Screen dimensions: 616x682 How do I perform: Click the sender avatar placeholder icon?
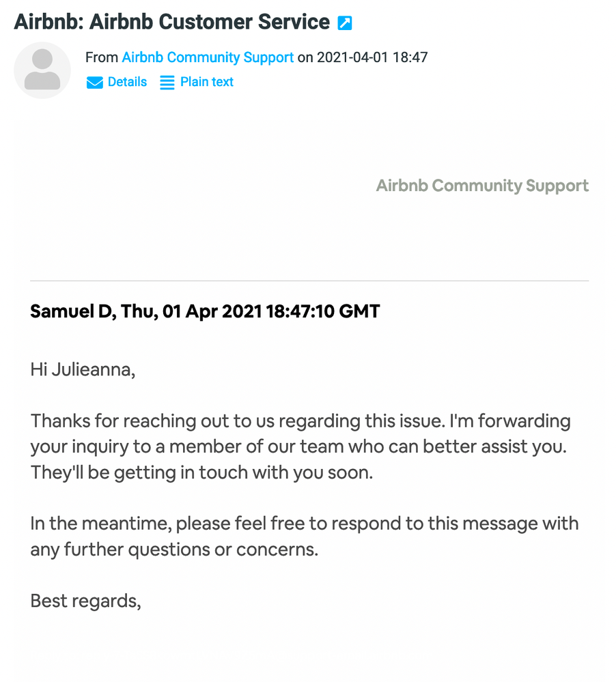(42, 70)
